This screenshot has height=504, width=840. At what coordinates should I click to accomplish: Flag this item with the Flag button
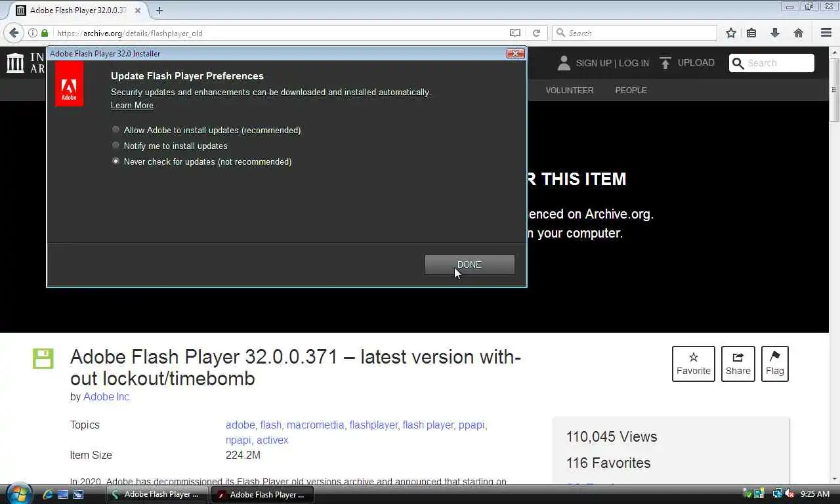tap(774, 364)
